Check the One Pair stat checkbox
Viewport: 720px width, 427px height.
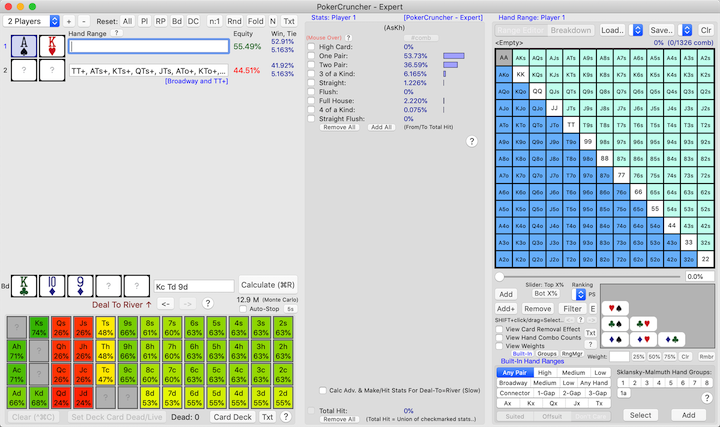[x=311, y=56]
